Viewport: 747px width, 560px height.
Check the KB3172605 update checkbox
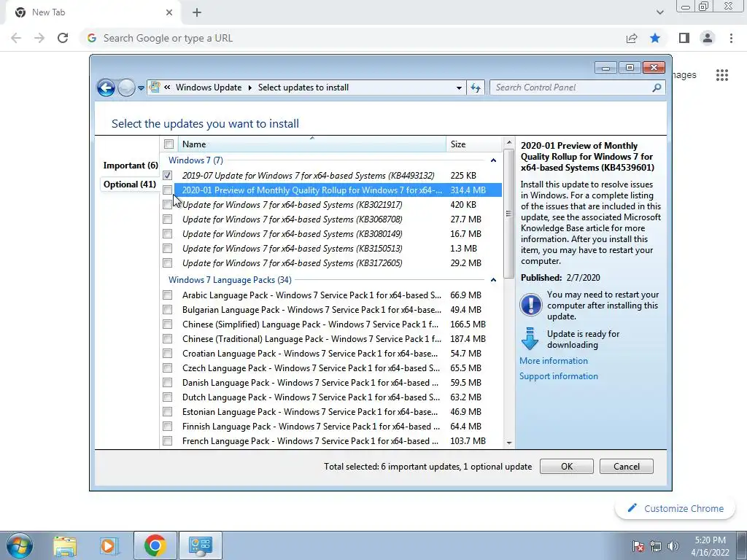point(167,262)
